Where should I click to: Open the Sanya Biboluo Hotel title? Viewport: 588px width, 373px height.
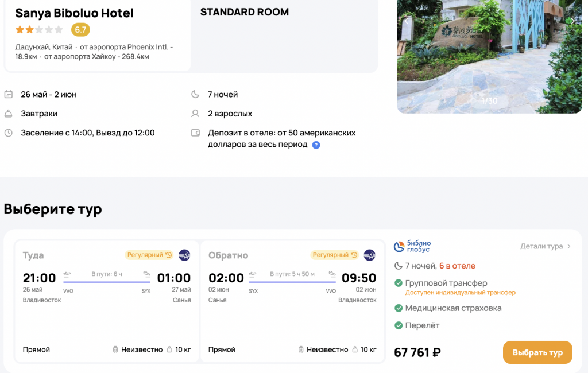74,13
